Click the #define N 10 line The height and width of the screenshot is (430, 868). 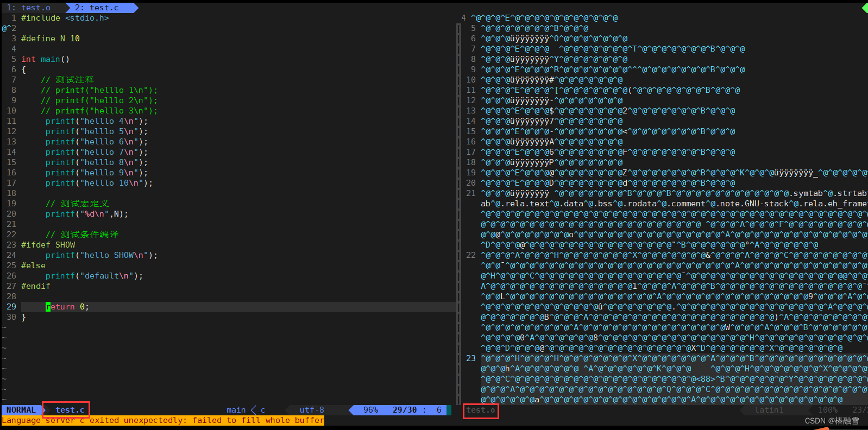pos(51,39)
